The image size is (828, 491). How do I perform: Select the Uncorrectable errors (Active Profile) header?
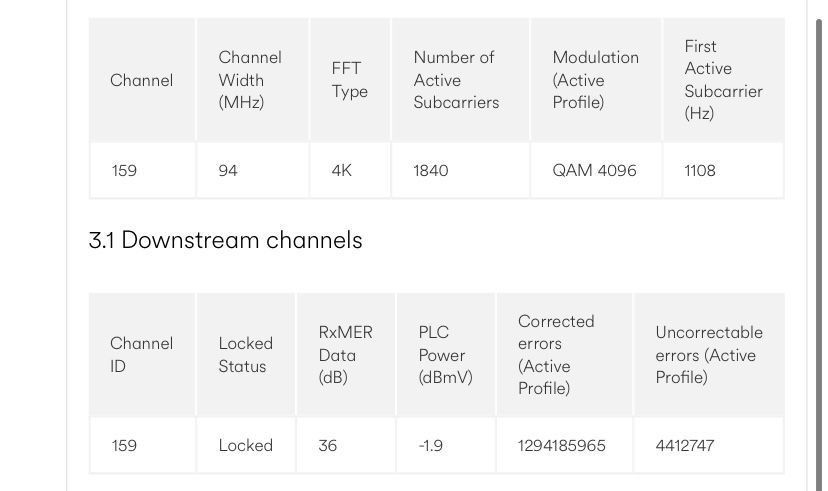[x=709, y=355]
